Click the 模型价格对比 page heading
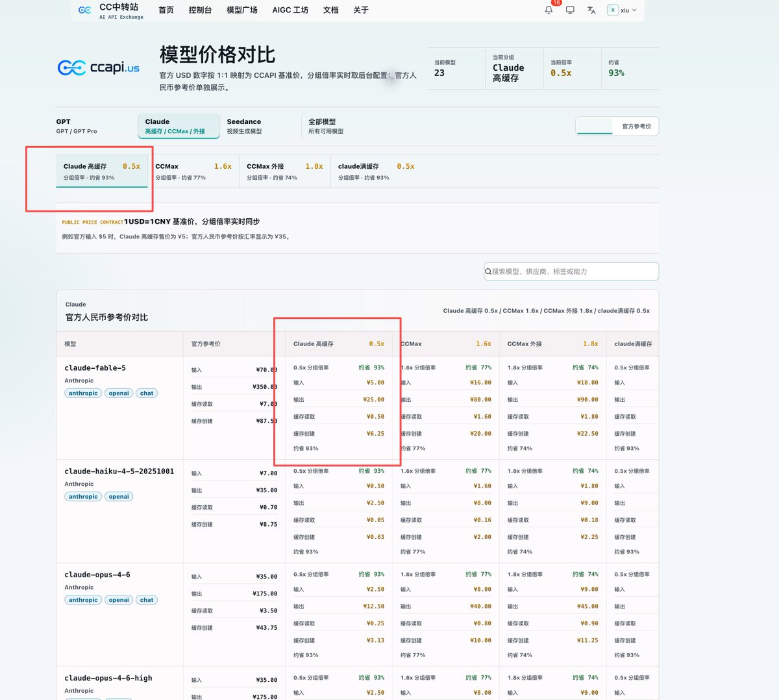This screenshot has width=779, height=700. click(x=217, y=55)
